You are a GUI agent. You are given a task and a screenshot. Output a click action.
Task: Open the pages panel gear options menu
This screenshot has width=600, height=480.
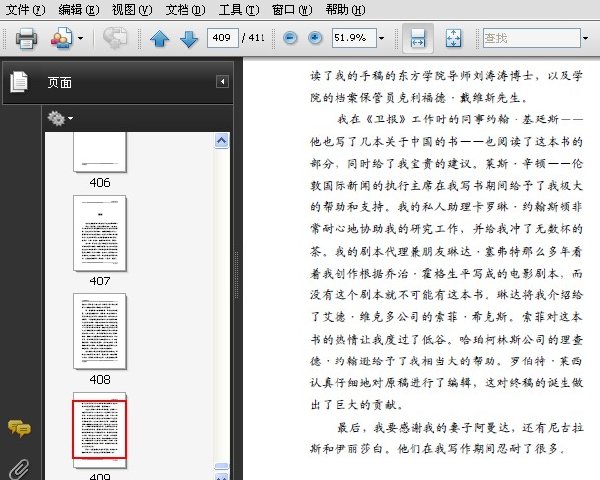click(60, 118)
